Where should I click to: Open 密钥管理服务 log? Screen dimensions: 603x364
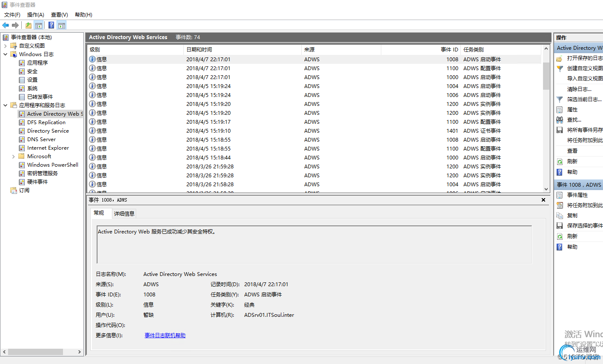click(x=43, y=173)
